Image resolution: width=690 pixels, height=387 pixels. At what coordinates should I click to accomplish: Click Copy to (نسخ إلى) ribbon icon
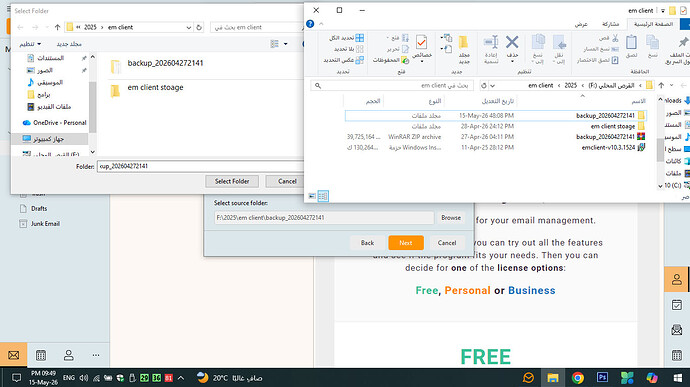[x=538, y=43]
